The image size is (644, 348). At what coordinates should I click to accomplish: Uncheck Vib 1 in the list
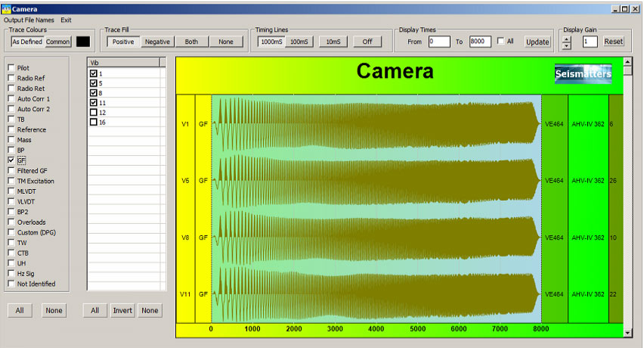pos(93,73)
